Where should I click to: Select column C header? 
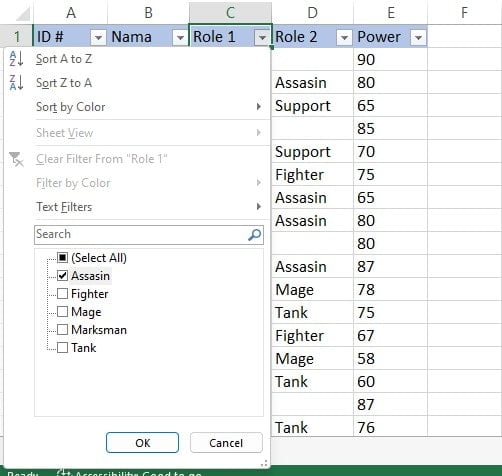[230, 13]
